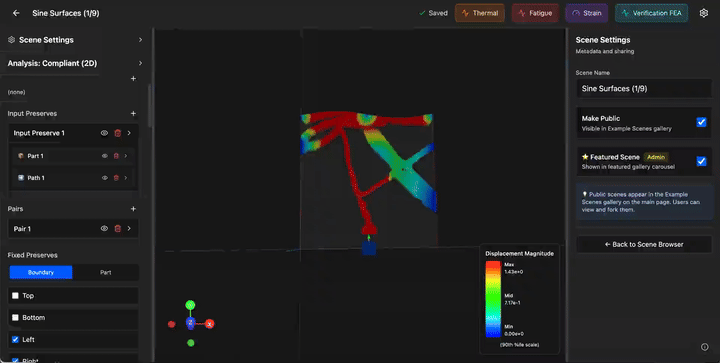The image size is (720, 363).
Task: Go back using the top-left arrow
Action: 16,13
